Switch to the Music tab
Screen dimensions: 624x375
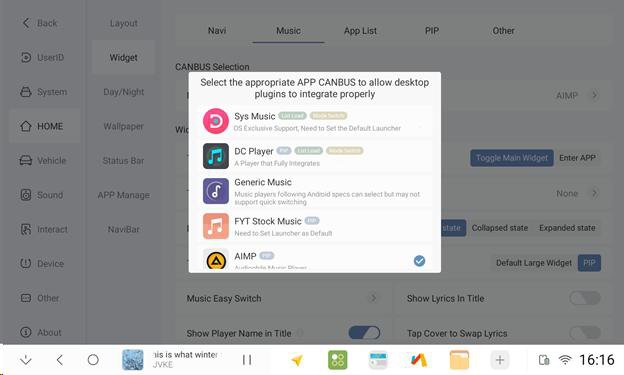[x=289, y=31]
